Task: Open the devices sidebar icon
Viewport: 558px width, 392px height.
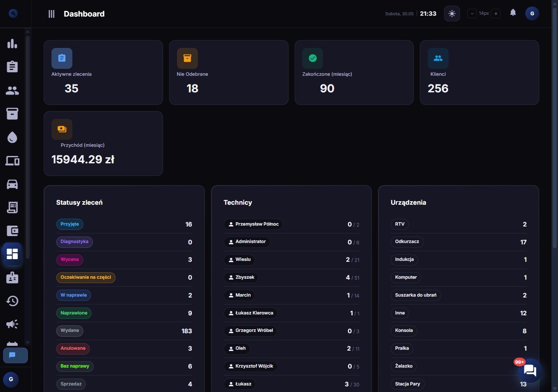Action: 12,161
